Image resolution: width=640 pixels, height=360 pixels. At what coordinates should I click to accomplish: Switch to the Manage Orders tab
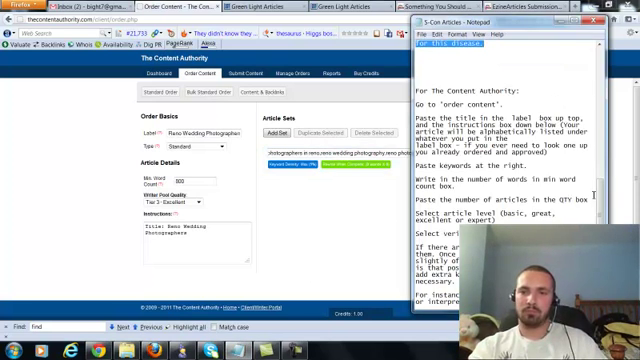tap(293, 73)
